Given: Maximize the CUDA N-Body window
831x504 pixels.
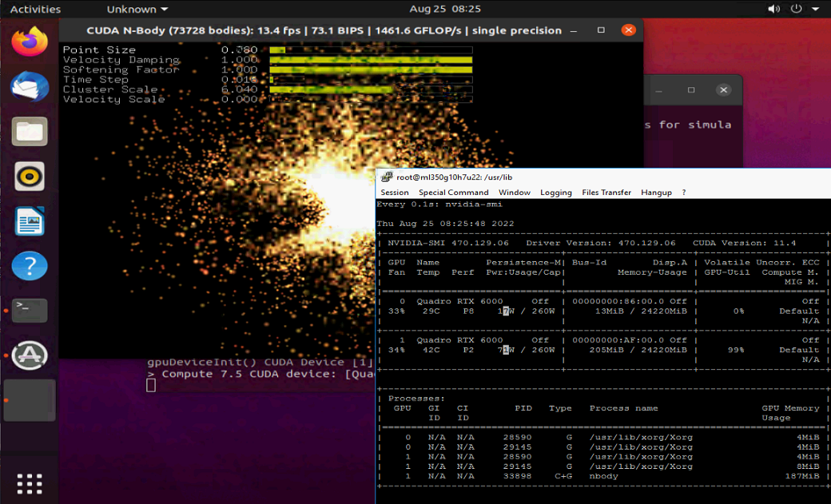Looking at the screenshot, I should coord(601,30).
